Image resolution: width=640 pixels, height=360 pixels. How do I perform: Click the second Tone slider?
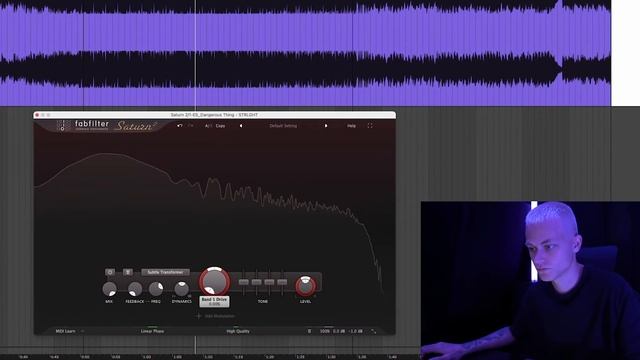click(256, 282)
